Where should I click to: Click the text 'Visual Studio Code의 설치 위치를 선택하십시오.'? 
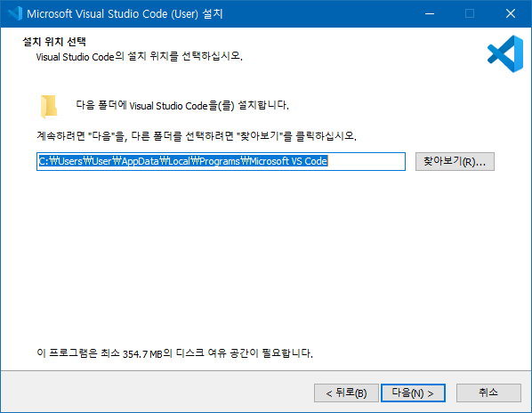tap(140, 56)
